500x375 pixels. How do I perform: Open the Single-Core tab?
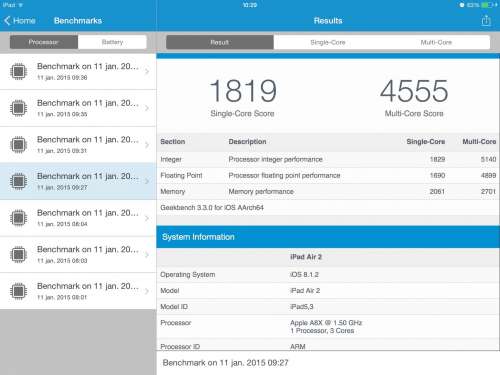[328, 42]
